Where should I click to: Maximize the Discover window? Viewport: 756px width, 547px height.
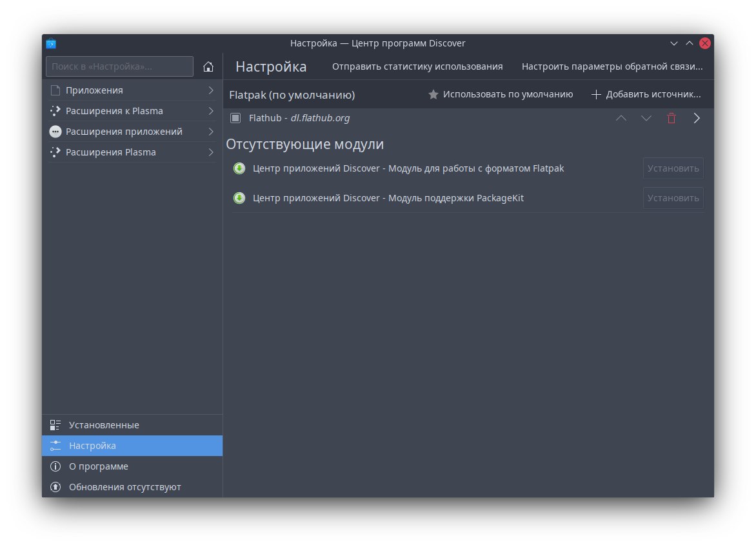tap(690, 43)
